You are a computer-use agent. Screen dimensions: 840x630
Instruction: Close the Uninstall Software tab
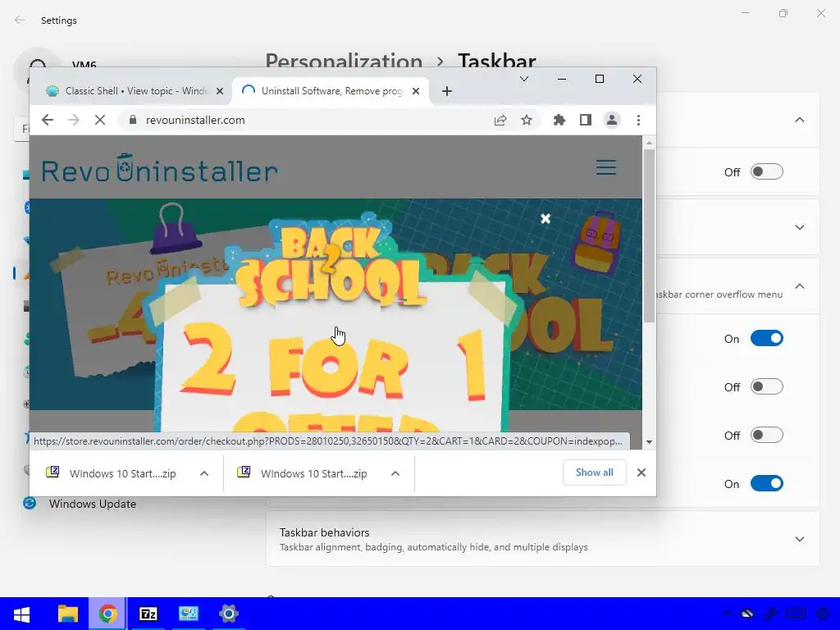pyautogui.click(x=416, y=91)
